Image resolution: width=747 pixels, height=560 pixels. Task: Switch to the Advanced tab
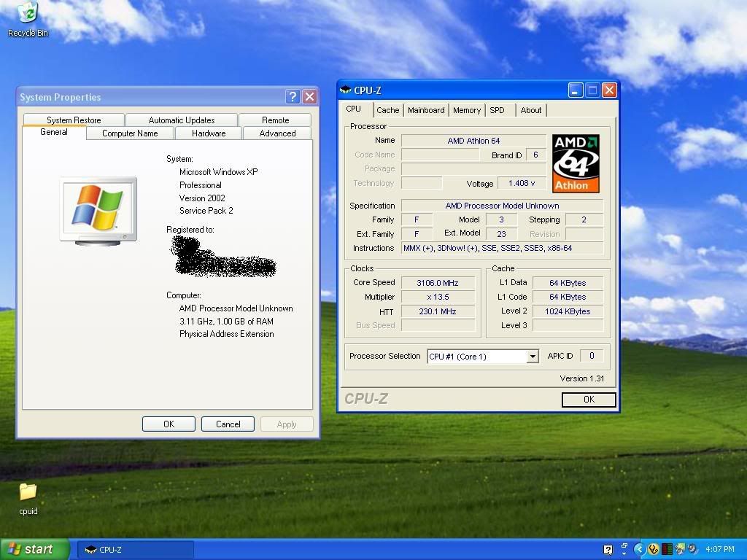[277, 133]
